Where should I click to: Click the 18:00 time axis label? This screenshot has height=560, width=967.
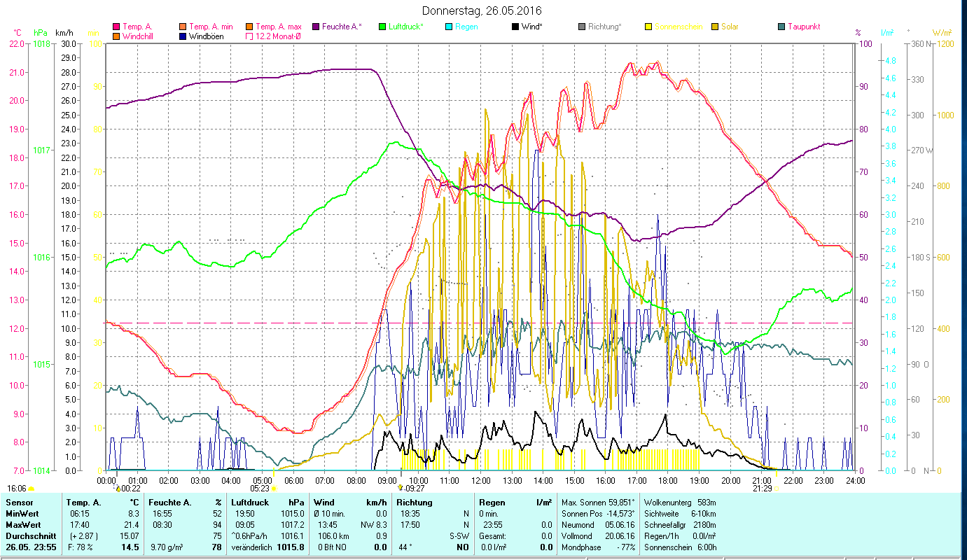[668, 480]
